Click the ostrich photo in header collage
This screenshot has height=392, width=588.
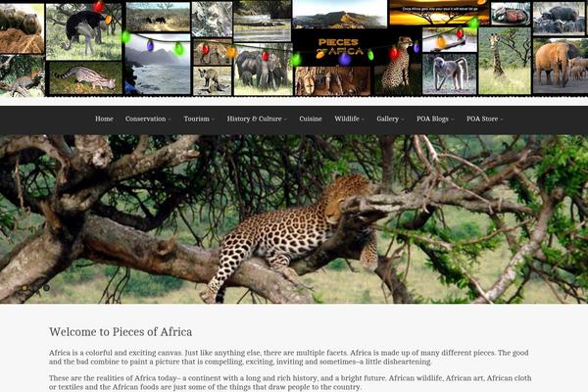(x=84, y=32)
